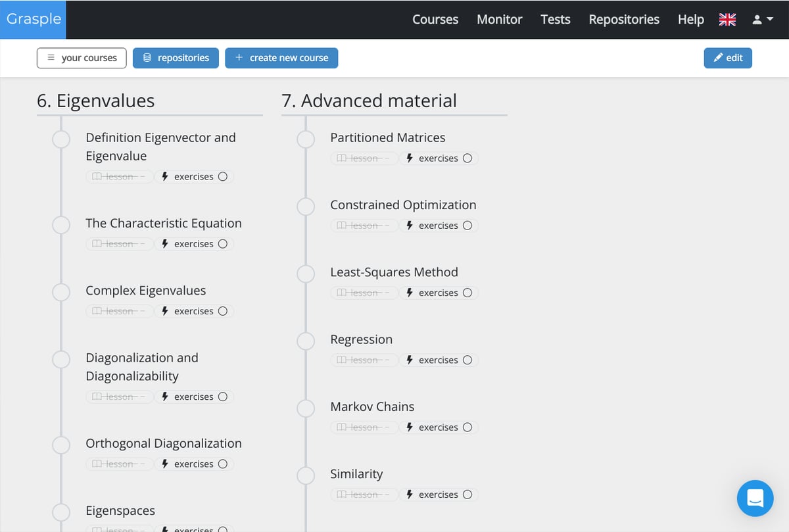Open the UK flag language selector

point(727,20)
